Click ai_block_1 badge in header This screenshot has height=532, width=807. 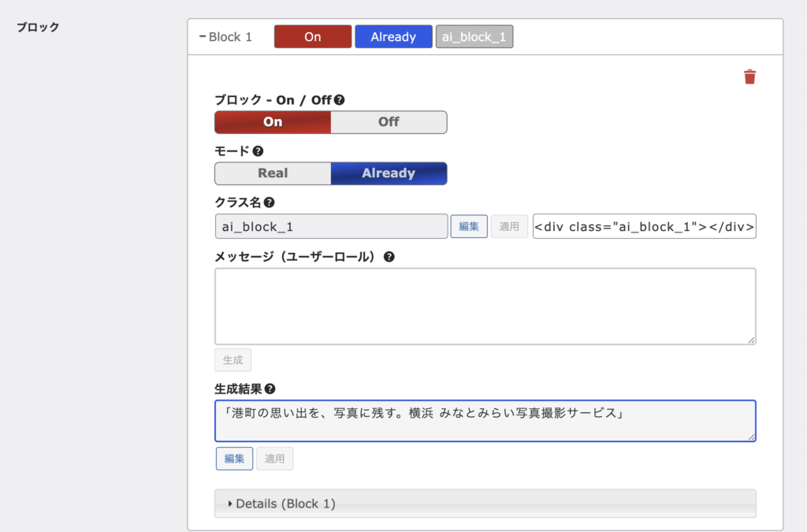point(474,37)
